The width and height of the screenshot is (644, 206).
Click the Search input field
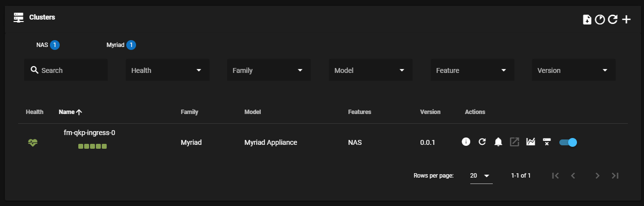pos(66,70)
